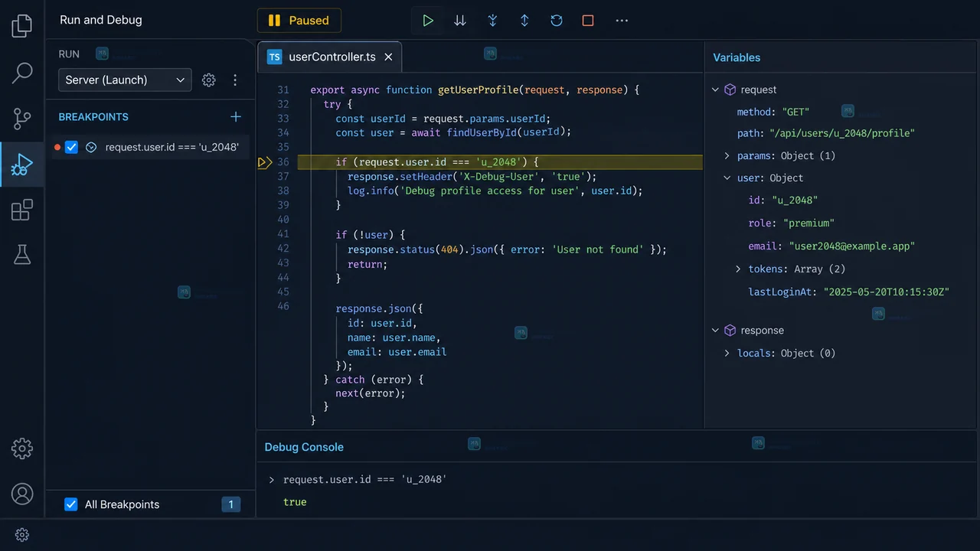Click request.user.id === 'u_2048' breakpoint label
The width and height of the screenshot is (980, 551).
(171, 147)
